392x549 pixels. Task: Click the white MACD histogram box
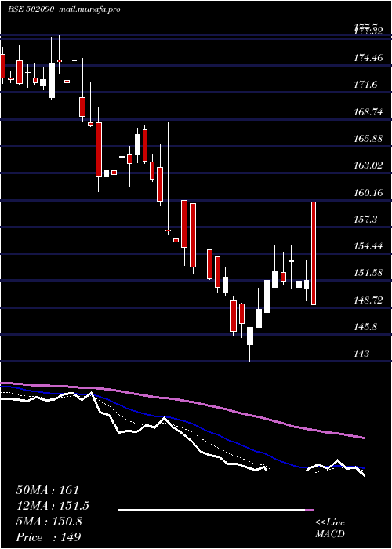216,510
